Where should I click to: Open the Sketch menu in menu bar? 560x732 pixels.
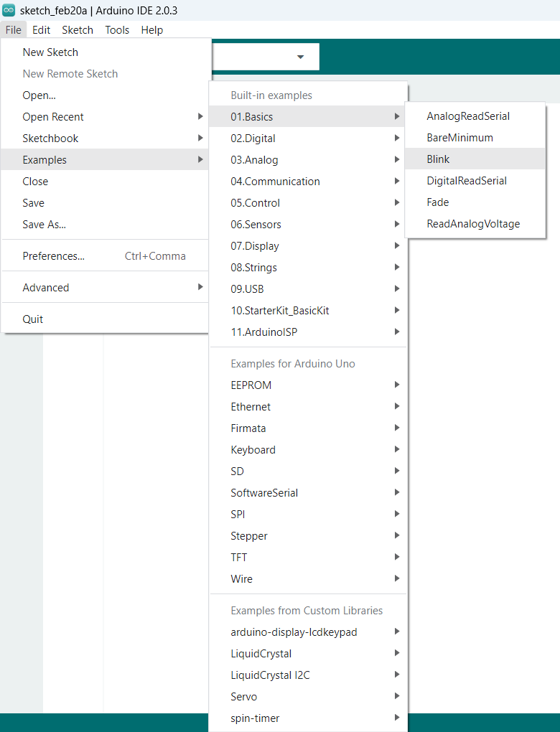click(78, 30)
